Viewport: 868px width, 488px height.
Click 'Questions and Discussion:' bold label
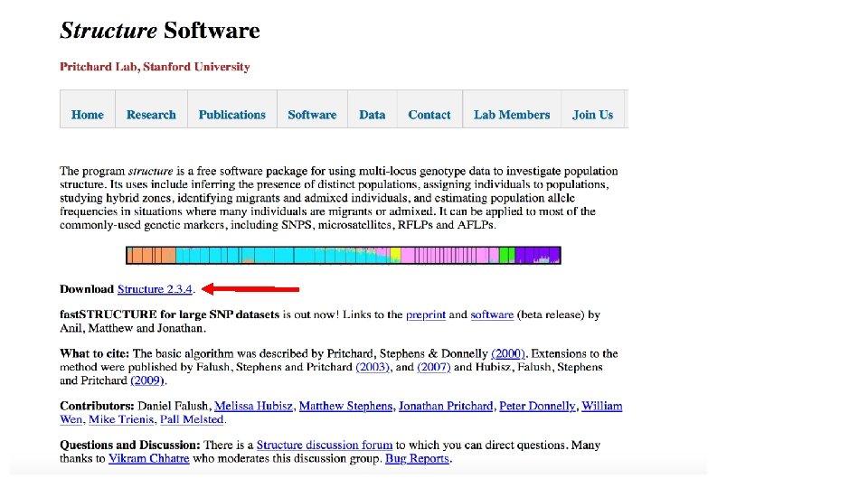(x=130, y=445)
